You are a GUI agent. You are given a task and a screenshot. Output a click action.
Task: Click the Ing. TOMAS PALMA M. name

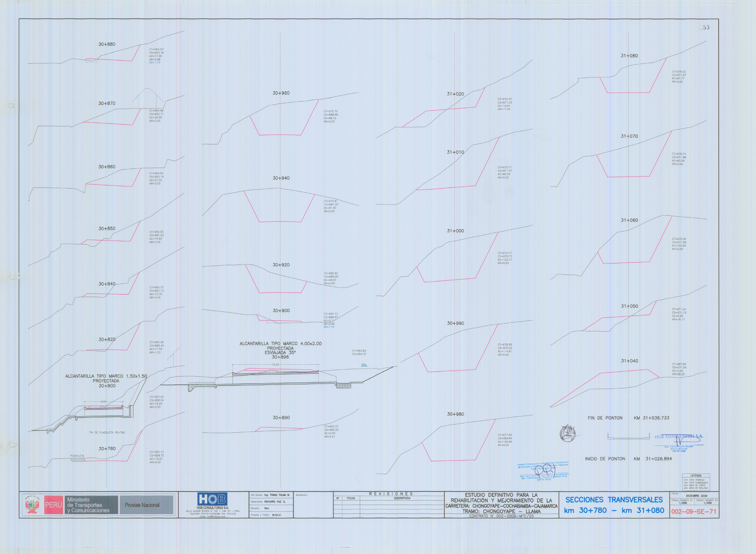[277, 495]
